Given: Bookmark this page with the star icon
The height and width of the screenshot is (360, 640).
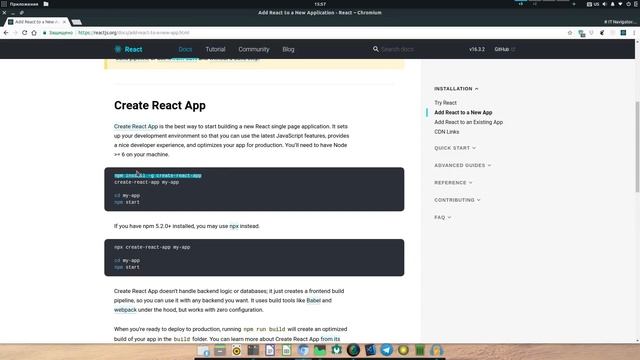Looking at the screenshot, I should [570, 33].
